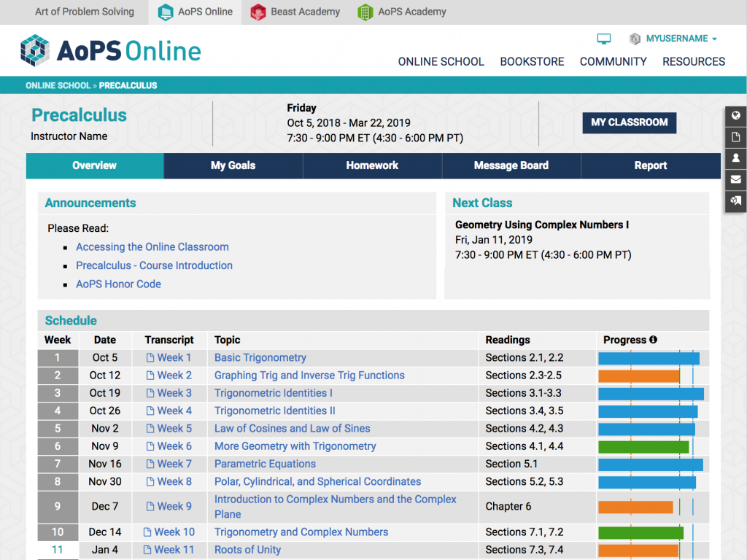
Task: Click the week 11 number cell
Action: pos(58,550)
